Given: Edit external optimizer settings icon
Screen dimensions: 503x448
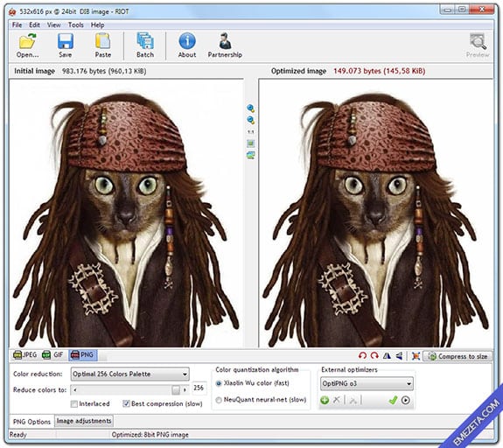Looking at the screenshot, I should 353,400.
